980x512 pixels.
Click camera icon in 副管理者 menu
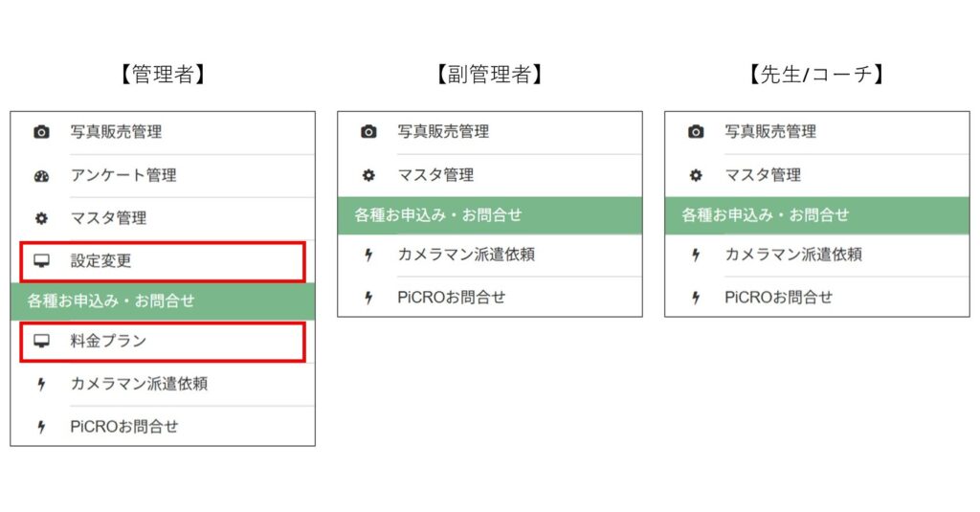click(368, 132)
